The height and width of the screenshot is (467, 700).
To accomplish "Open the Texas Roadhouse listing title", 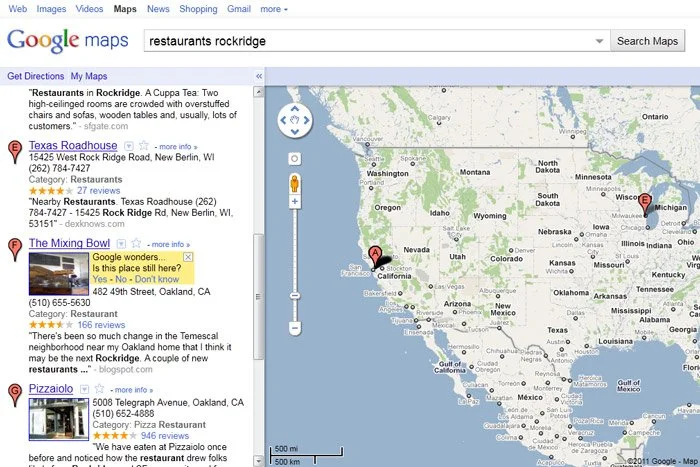I will (x=73, y=146).
